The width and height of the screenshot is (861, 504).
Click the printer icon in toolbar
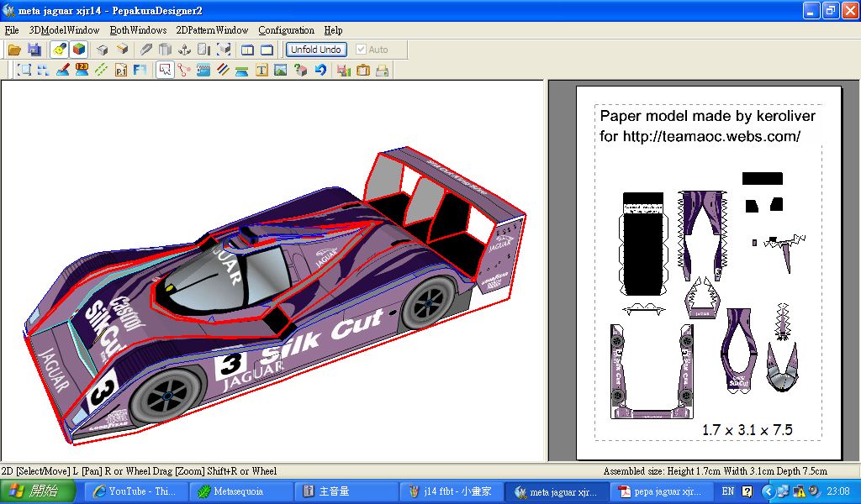coord(383,71)
